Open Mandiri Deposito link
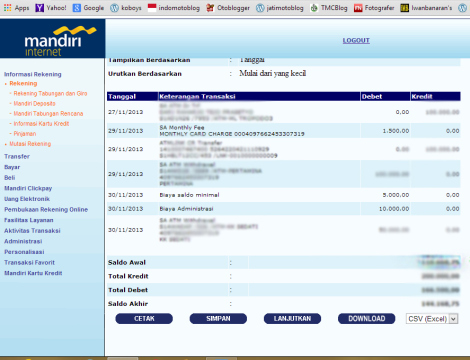The width and height of the screenshot is (470, 360). click(x=34, y=103)
